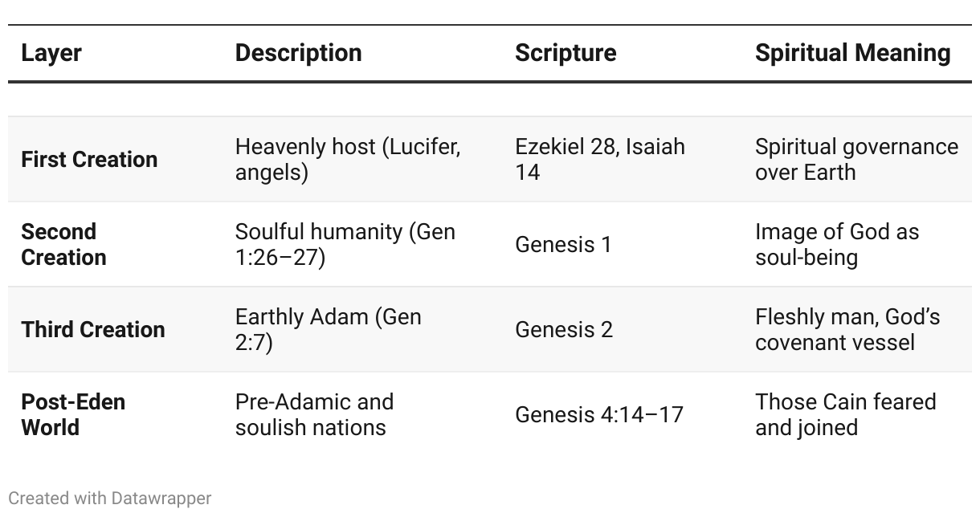The height and width of the screenshot is (517, 980).
Task: Select the "Spiritual governance over Earth" cell
Action: tap(856, 159)
